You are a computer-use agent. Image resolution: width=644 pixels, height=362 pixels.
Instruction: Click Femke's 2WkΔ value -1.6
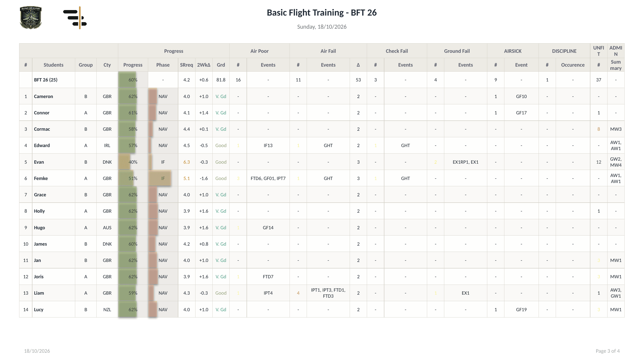(x=204, y=178)
